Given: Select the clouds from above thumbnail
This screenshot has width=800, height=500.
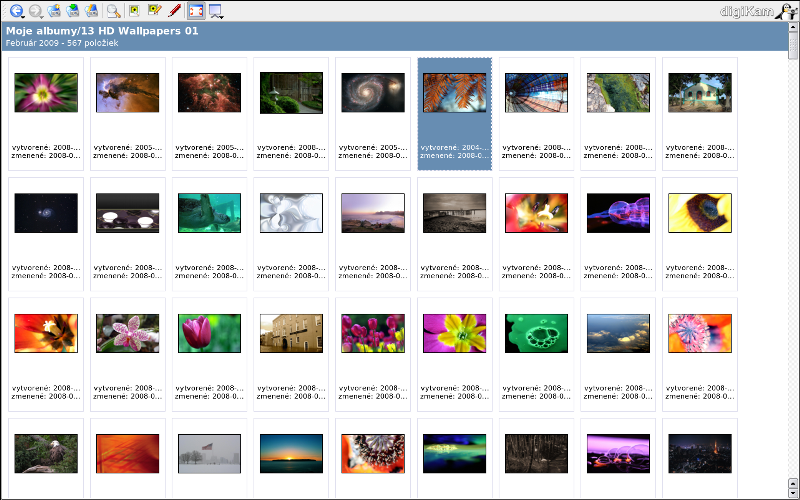Looking at the screenshot, I should [x=618, y=333].
